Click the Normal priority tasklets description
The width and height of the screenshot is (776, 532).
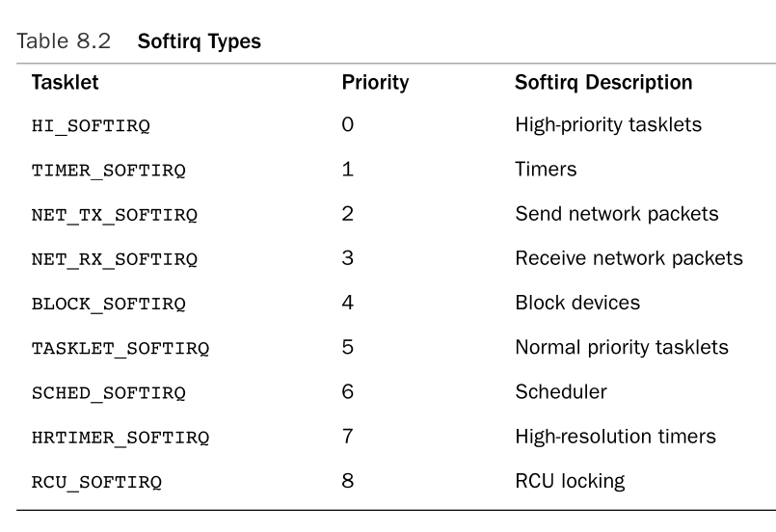[622, 347]
